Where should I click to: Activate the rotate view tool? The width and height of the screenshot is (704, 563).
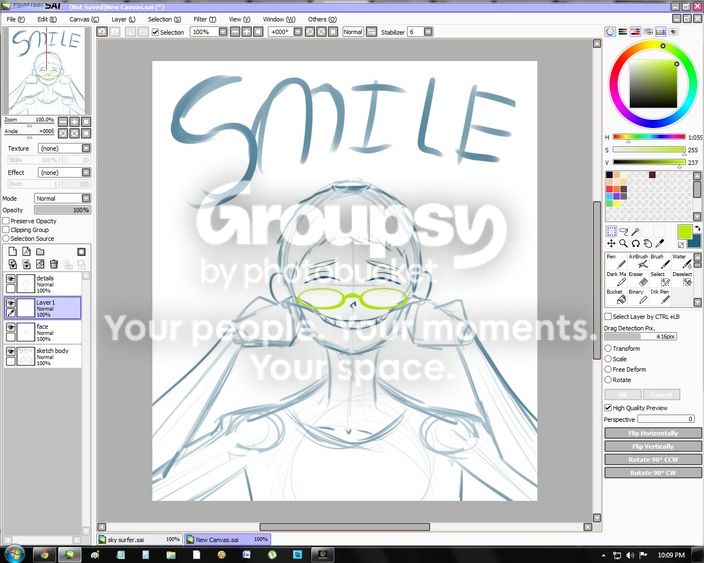click(x=635, y=243)
